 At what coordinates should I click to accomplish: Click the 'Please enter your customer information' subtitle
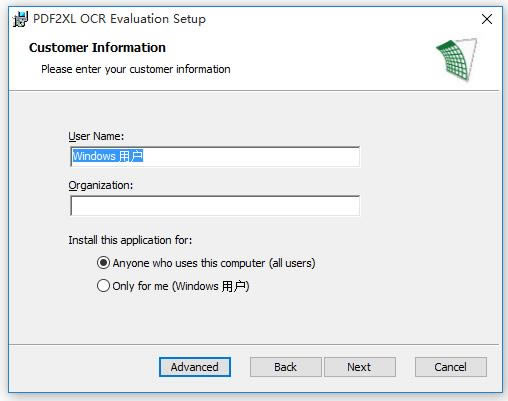[x=136, y=69]
